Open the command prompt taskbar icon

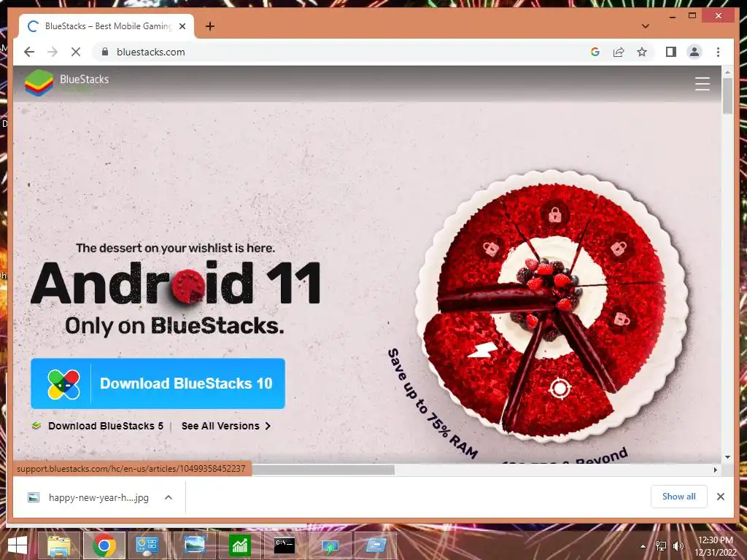285,545
